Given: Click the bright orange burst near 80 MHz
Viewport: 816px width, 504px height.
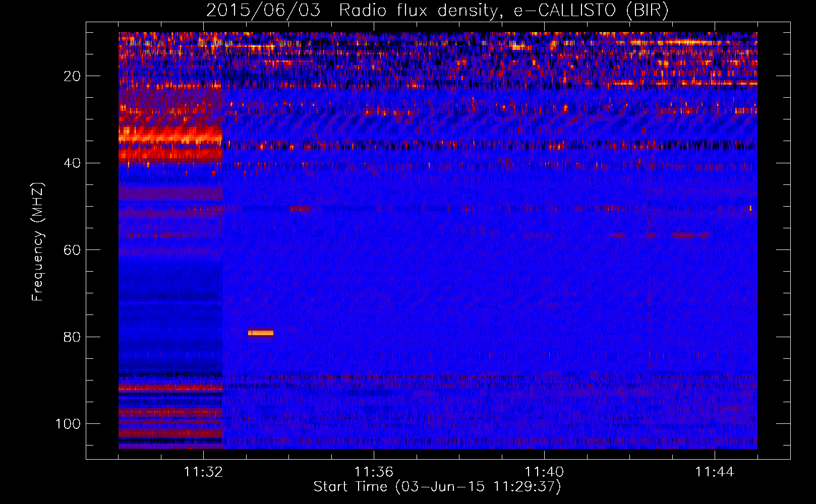Looking at the screenshot, I should (261, 333).
